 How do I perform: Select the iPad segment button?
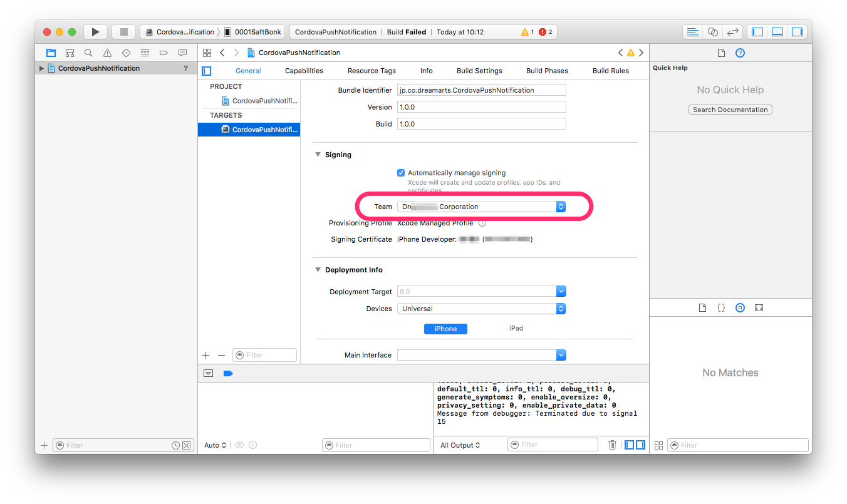[516, 329]
